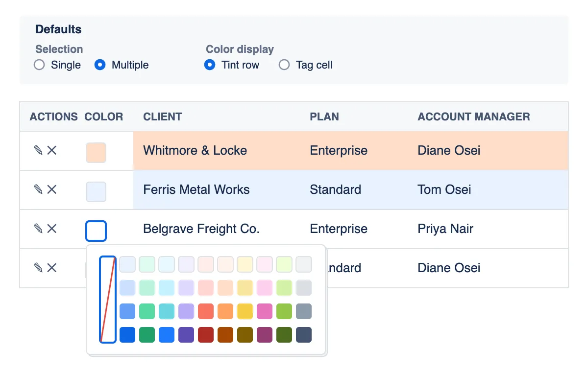Choose the Tint row color display option
The width and height of the screenshot is (588, 372).
(210, 65)
